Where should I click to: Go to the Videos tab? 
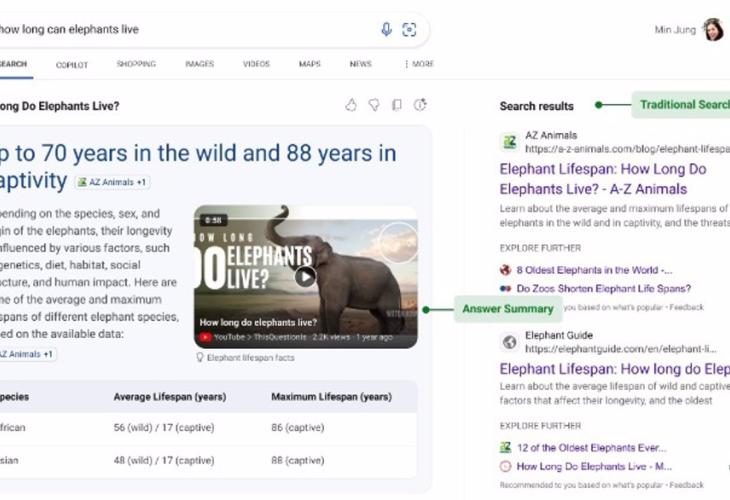coord(256,64)
